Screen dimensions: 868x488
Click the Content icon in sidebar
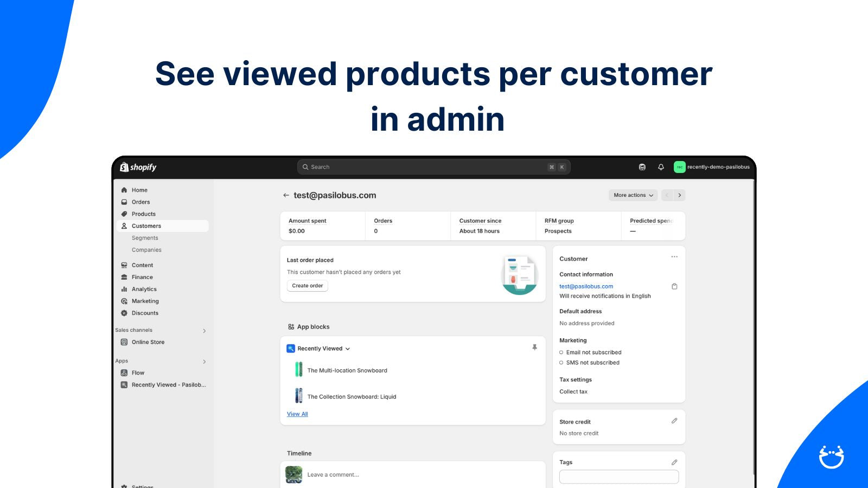[124, 265]
